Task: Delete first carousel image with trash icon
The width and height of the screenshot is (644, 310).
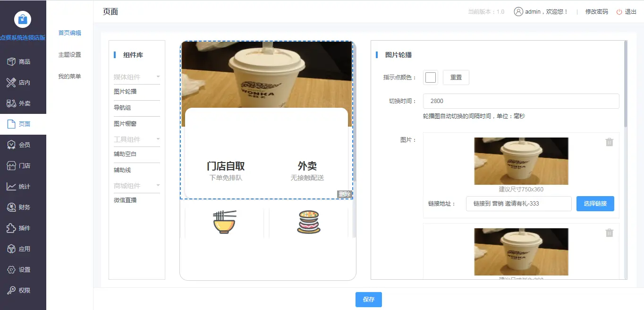Action: tap(609, 142)
